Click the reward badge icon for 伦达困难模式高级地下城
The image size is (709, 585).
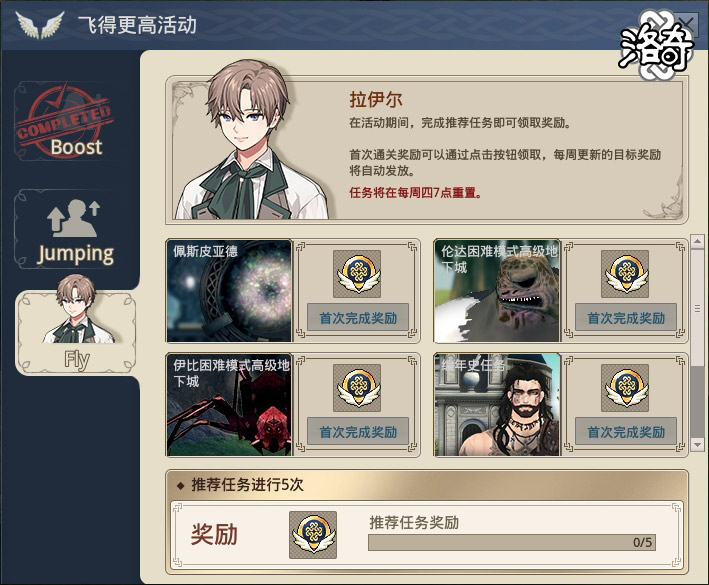pos(625,274)
